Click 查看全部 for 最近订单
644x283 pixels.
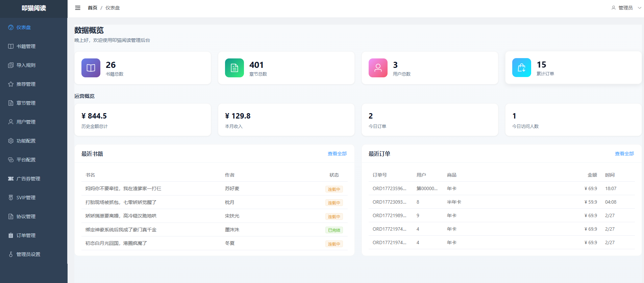(624, 154)
